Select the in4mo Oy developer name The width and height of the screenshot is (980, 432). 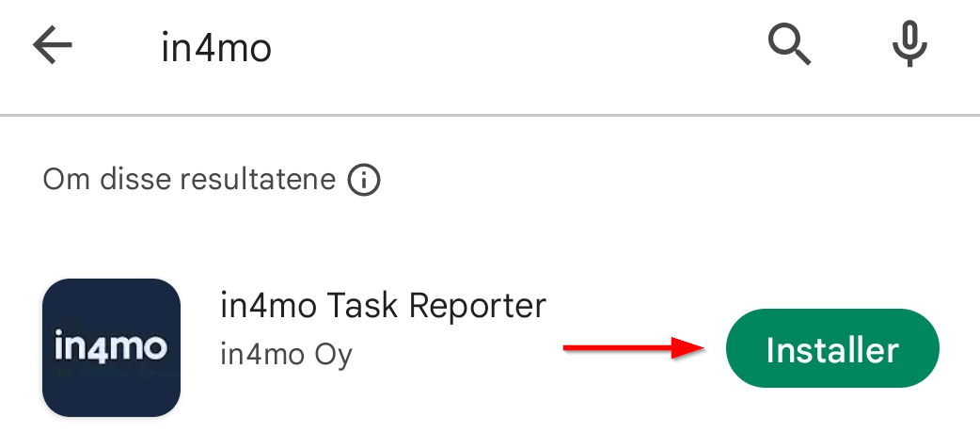click(x=286, y=355)
